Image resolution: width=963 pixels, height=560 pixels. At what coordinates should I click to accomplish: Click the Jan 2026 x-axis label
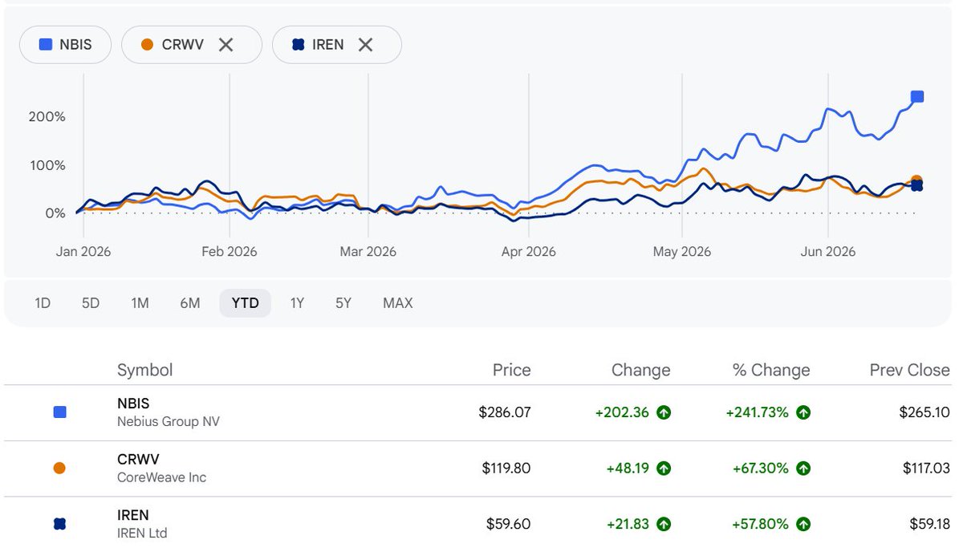[x=83, y=252]
